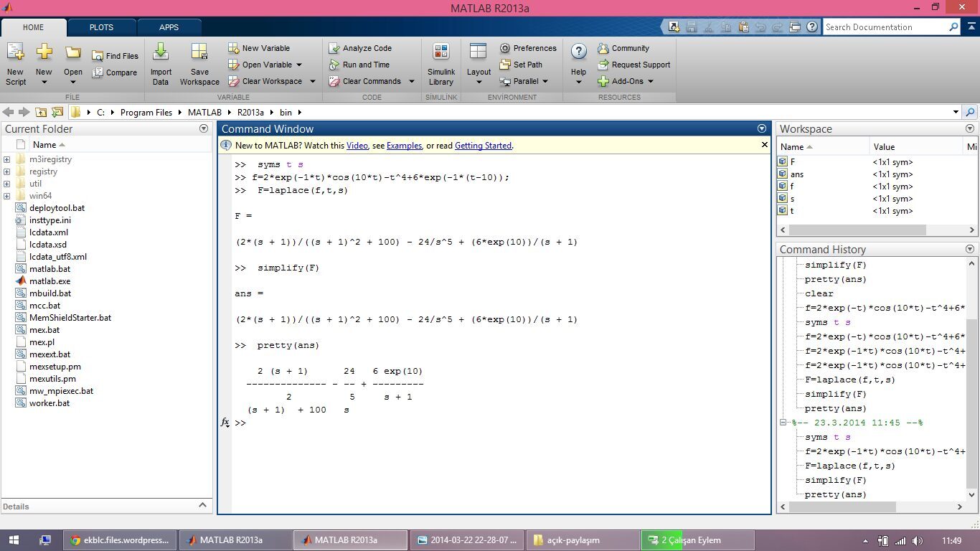Open MATLAB Preferences

pyautogui.click(x=528, y=48)
